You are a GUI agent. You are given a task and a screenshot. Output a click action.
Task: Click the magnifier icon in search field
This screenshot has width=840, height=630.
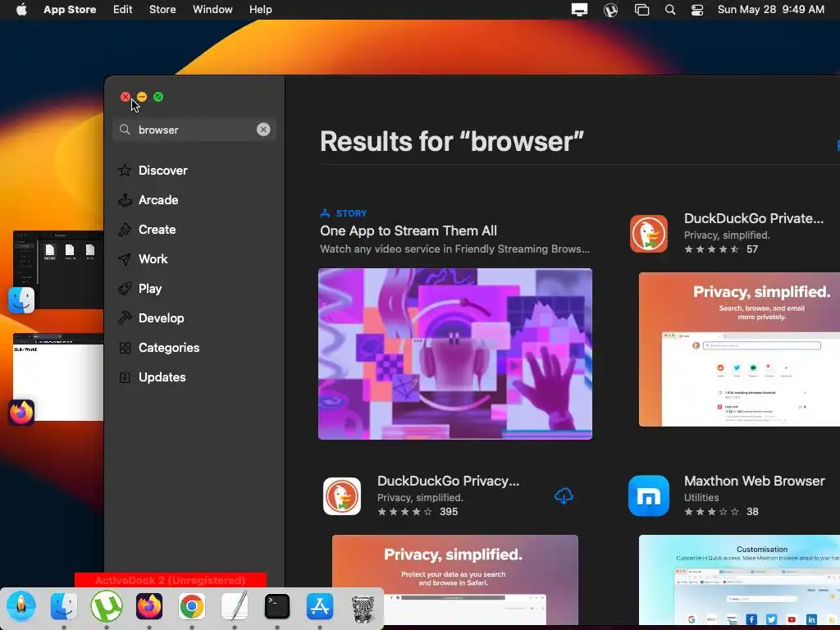[125, 130]
